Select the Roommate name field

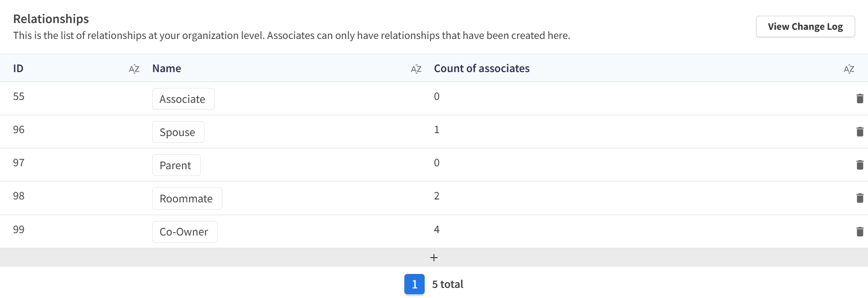pos(187,199)
